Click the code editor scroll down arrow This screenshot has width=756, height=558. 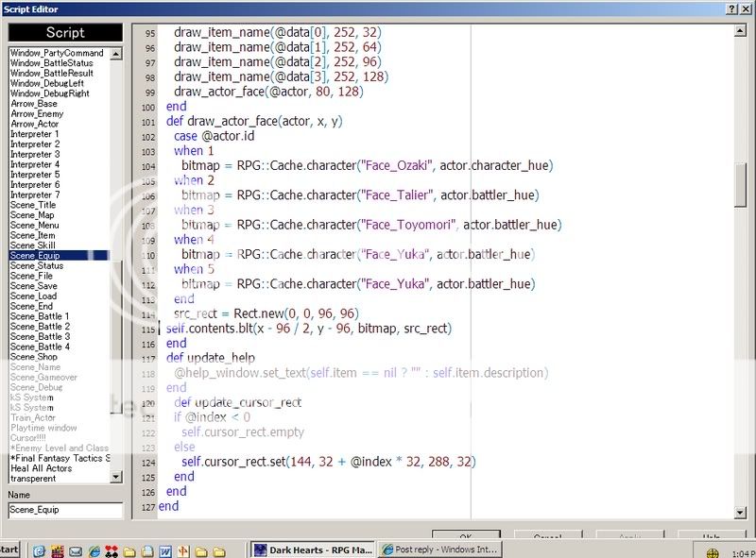(741, 512)
